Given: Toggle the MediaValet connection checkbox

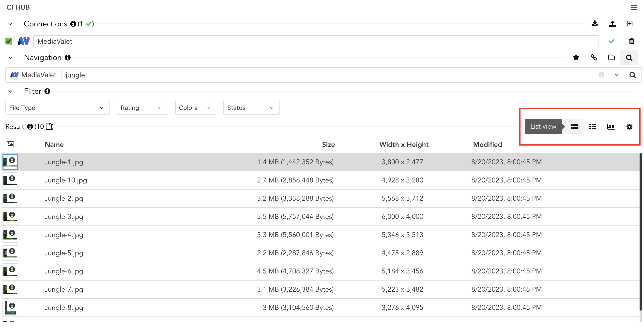Looking at the screenshot, I should click(9, 41).
